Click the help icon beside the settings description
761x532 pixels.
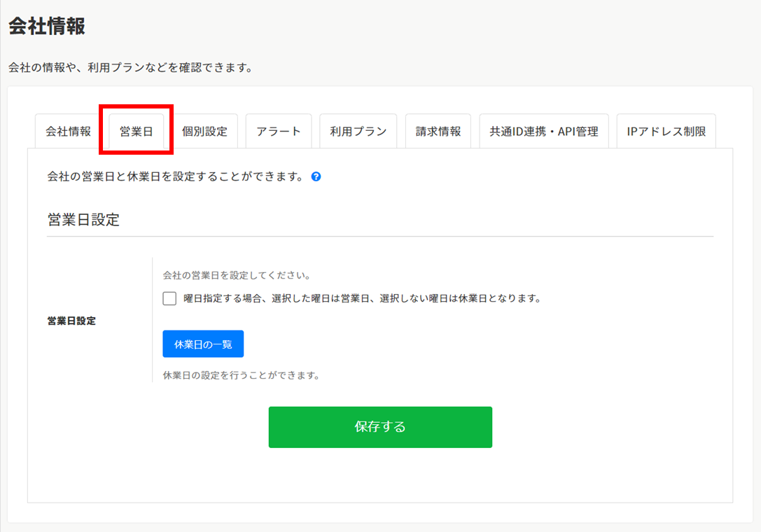[x=316, y=177]
